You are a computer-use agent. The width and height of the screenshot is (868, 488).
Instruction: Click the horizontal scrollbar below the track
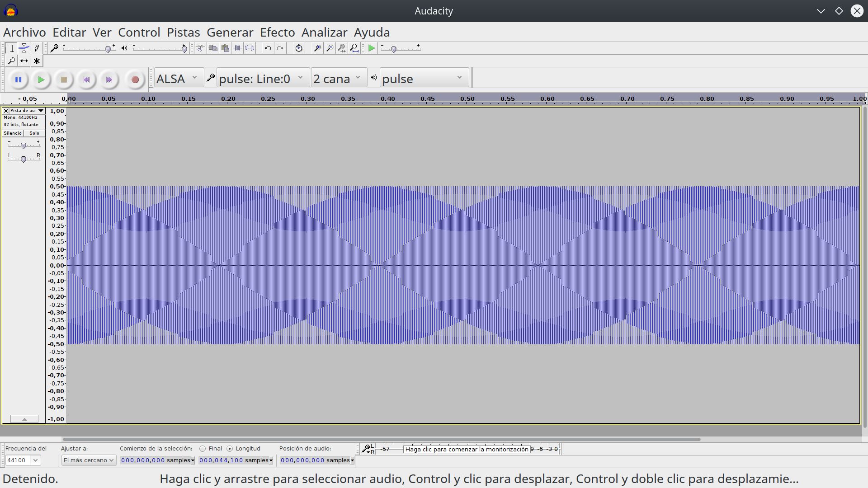click(x=382, y=439)
